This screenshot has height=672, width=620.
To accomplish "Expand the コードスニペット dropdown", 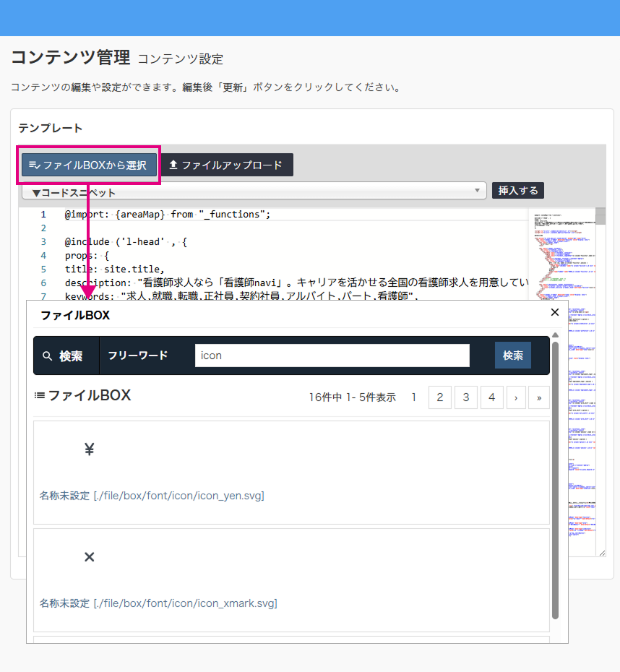I will point(254,191).
